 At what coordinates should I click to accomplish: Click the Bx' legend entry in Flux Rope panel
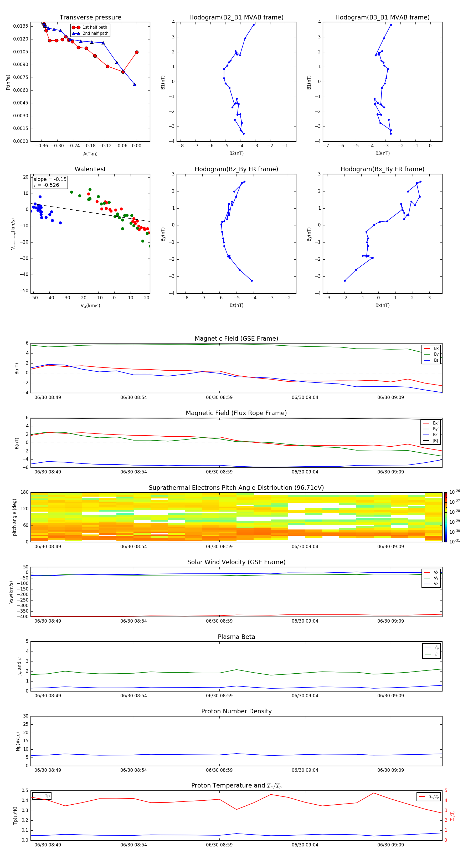[431, 423]
